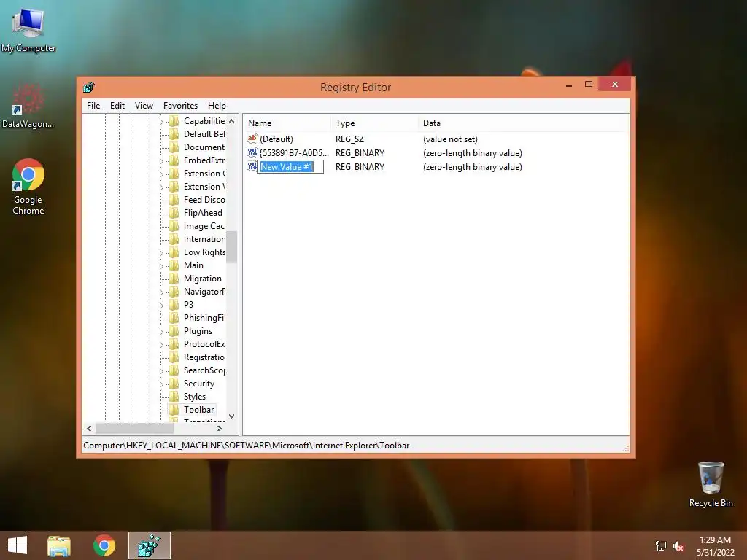
Task: Click the tree horizontal scroll left arrow
Action: pos(89,428)
